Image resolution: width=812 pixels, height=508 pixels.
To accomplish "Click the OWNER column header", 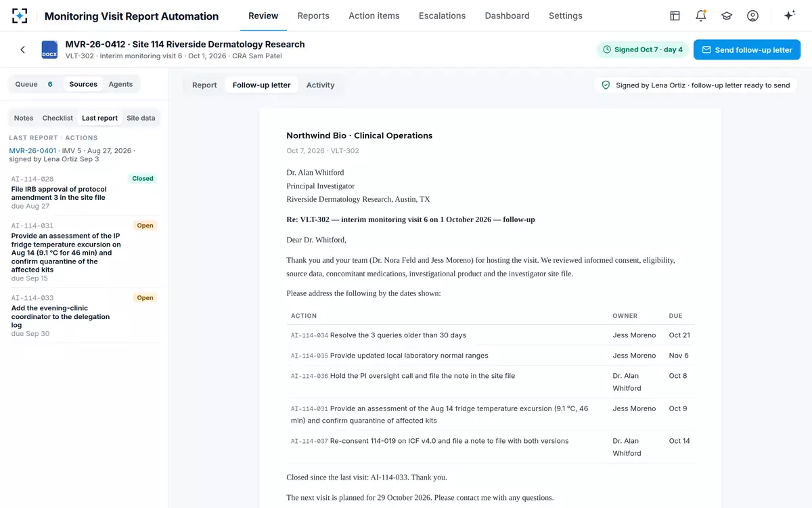I will click(x=625, y=316).
